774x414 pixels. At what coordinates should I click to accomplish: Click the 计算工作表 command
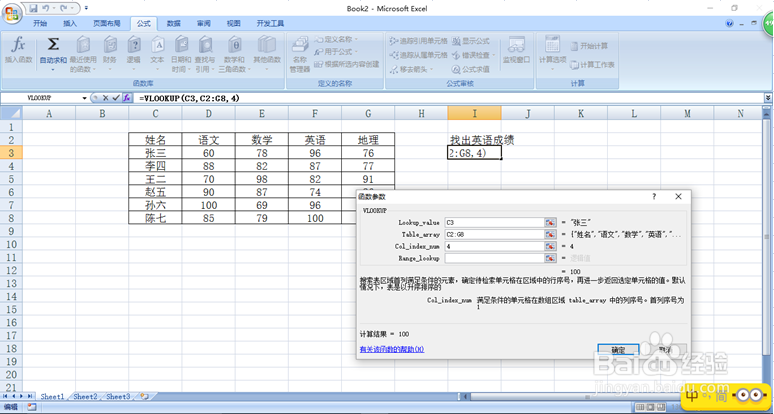click(592, 65)
